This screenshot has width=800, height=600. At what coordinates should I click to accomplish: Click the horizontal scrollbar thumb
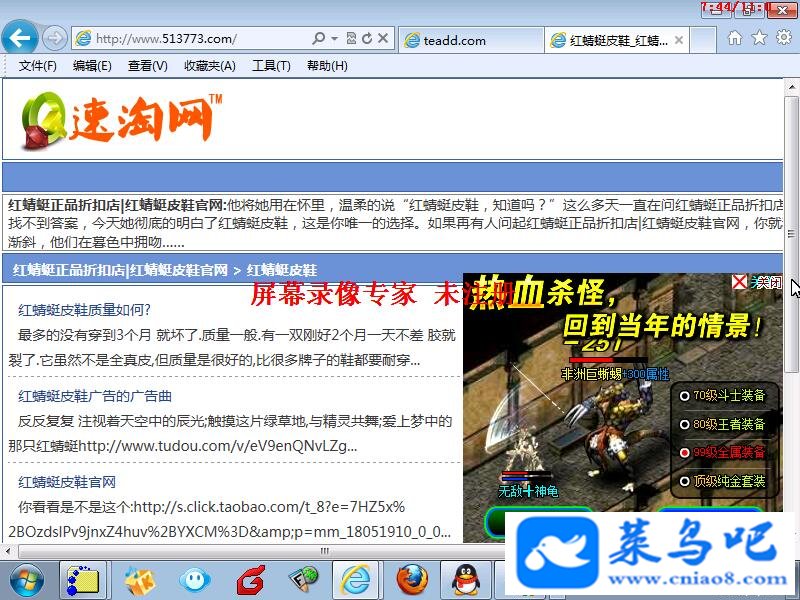click(324, 551)
